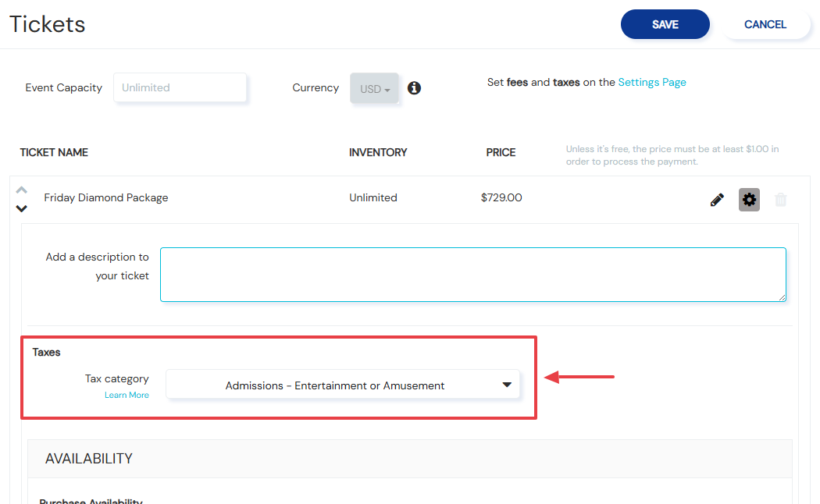Screen dimensions: 820x504
Task: Click the TICKET NAME column header
Action: click(54, 152)
